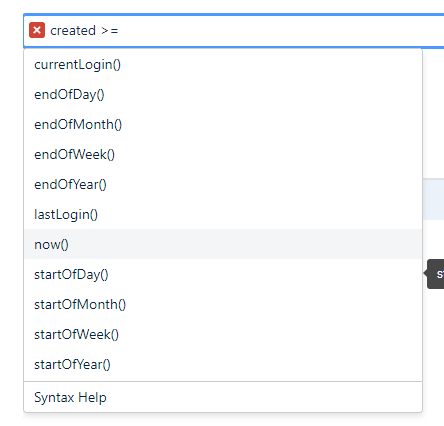The image size is (444, 426).
Task: Choose the startOfYear() suggestion
Action: [x=223, y=364]
